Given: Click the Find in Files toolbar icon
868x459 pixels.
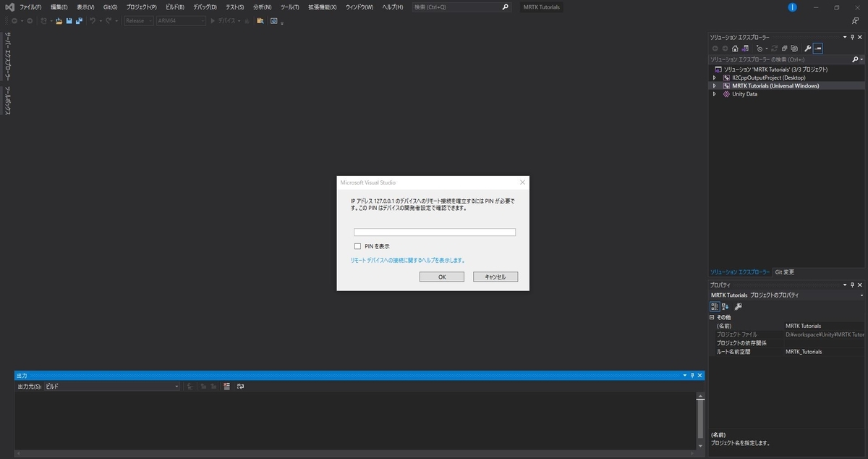Looking at the screenshot, I should tap(260, 21).
